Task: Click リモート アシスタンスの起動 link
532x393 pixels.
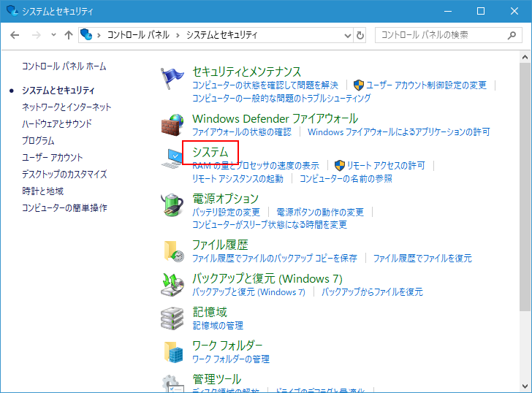Action: [237, 179]
